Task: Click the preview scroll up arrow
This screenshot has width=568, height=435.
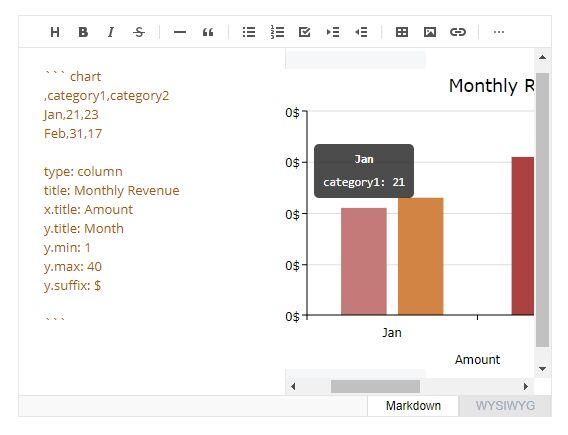Action: coord(542,57)
